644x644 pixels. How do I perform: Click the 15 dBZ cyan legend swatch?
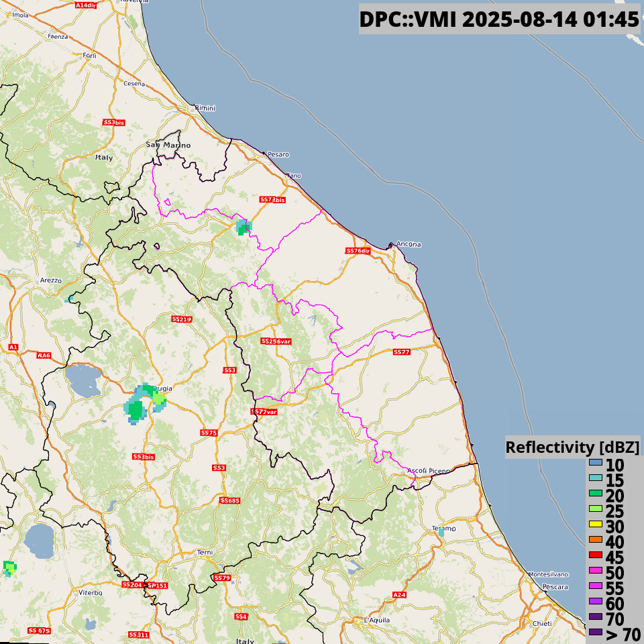[595, 478]
